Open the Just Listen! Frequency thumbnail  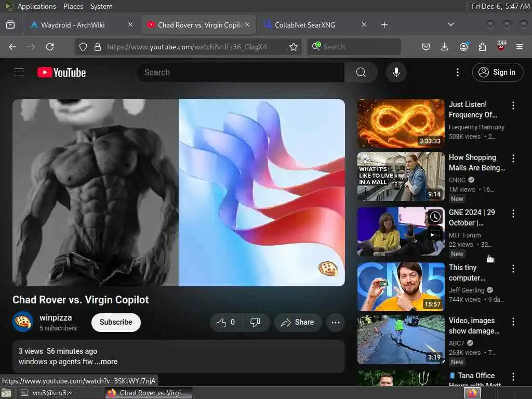[x=401, y=124]
